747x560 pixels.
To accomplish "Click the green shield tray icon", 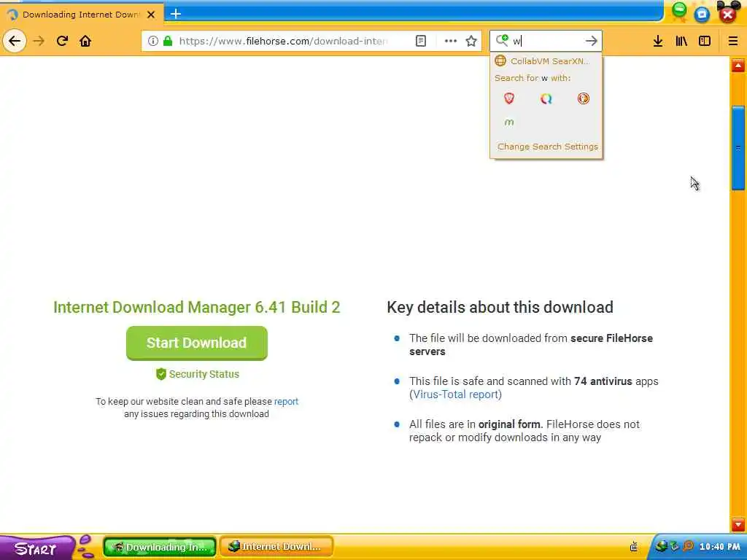I will coord(675,546).
